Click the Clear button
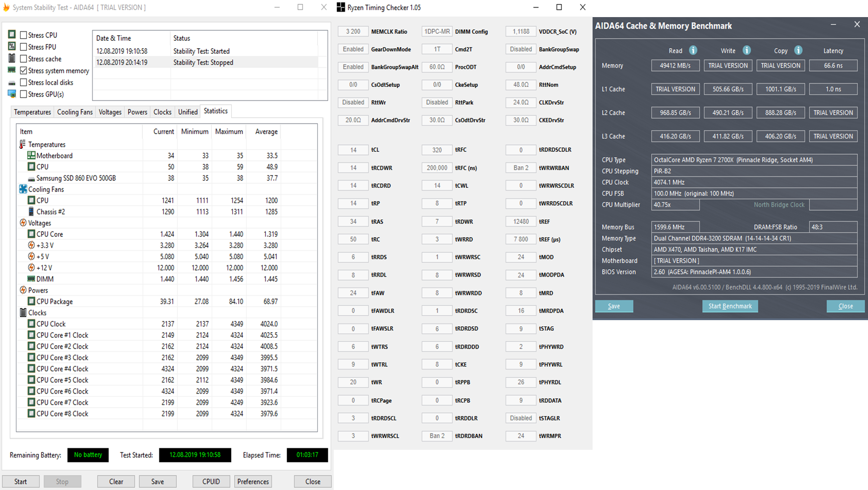This screenshot has width=868, height=490. (116, 481)
